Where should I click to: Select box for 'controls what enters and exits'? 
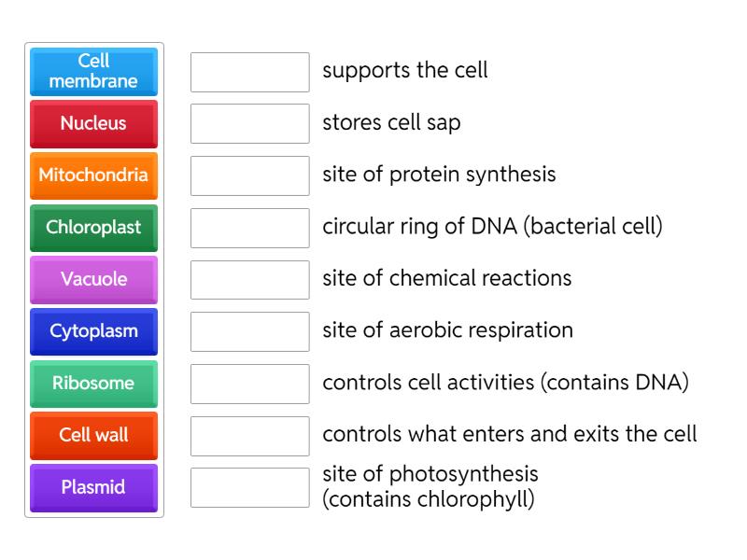click(249, 435)
